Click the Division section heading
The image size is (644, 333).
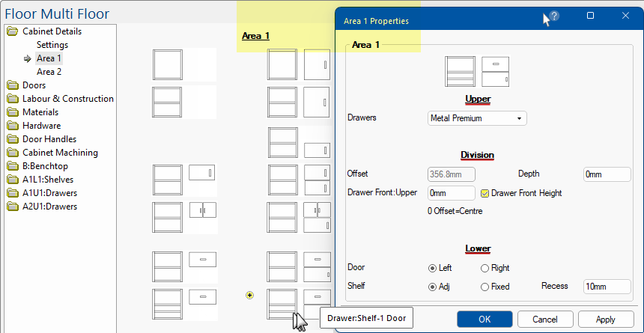(x=477, y=155)
